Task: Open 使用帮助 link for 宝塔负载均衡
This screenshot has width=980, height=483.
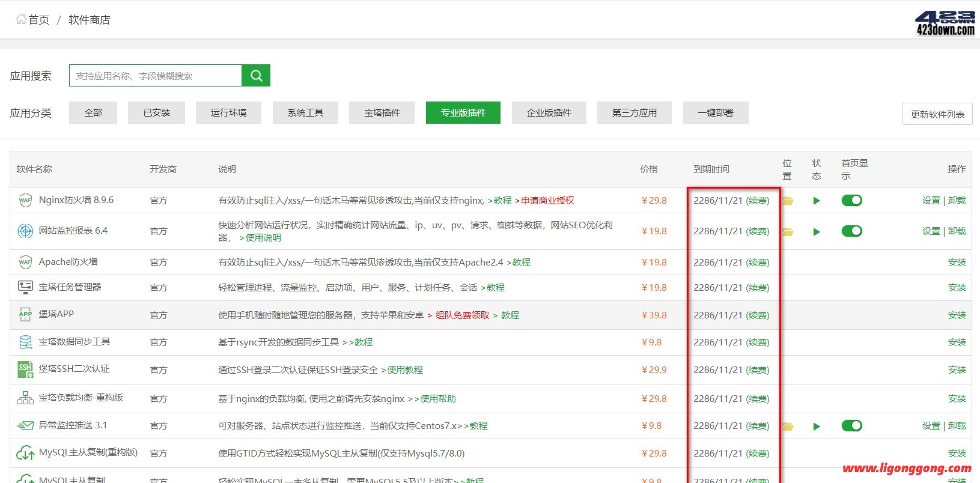Action: [438, 399]
